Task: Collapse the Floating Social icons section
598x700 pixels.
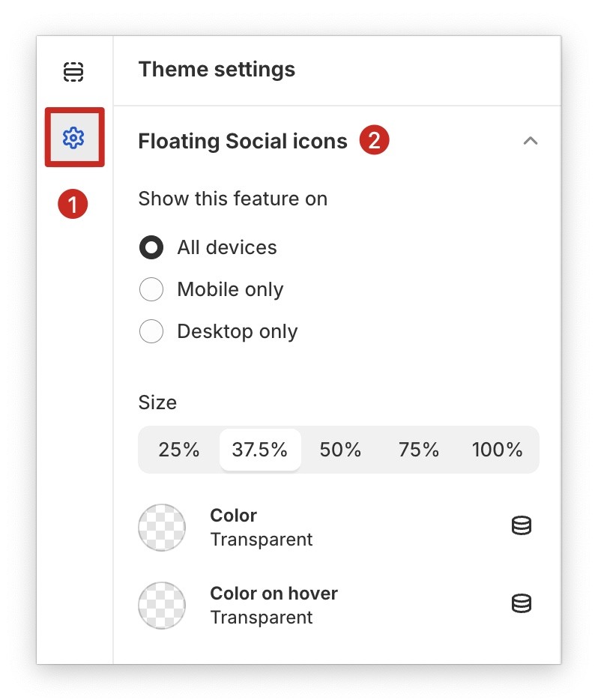Action: point(530,141)
